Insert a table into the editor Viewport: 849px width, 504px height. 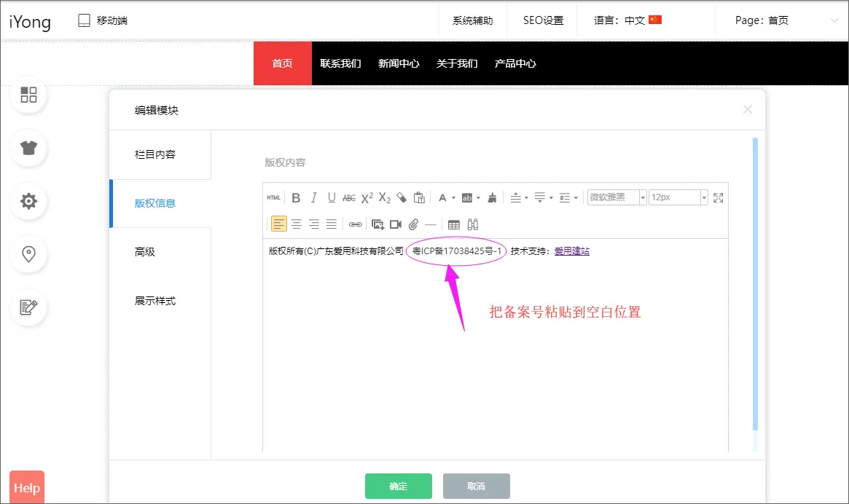454,224
